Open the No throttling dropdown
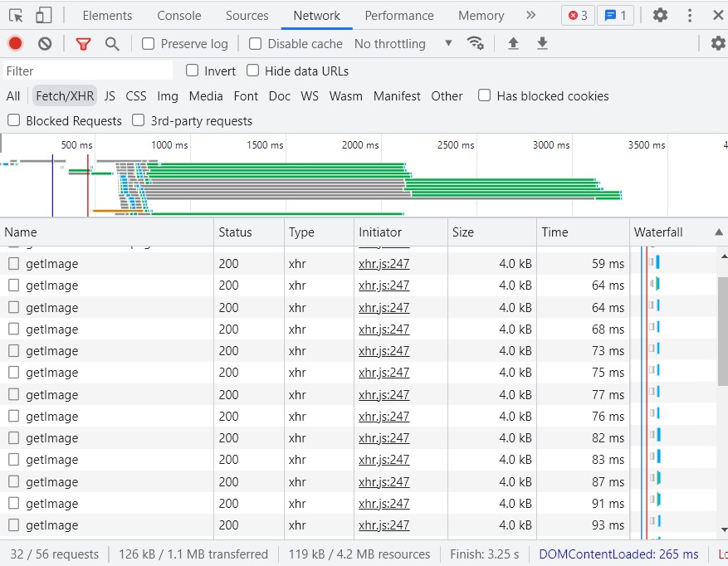Image resolution: width=728 pixels, height=566 pixels. point(403,44)
